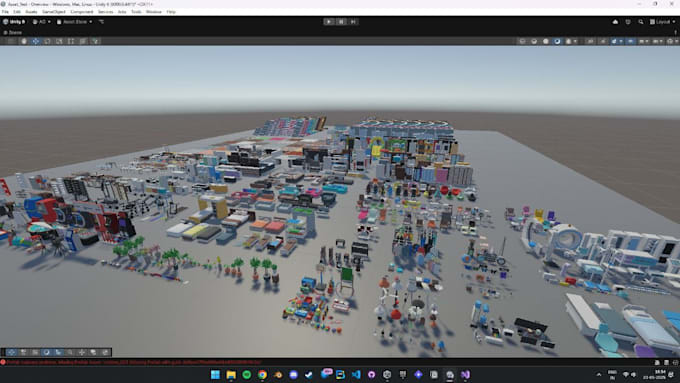The height and width of the screenshot is (383, 680).
Task: Open the Scene tab's three-dot options menu
Action: (x=675, y=33)
